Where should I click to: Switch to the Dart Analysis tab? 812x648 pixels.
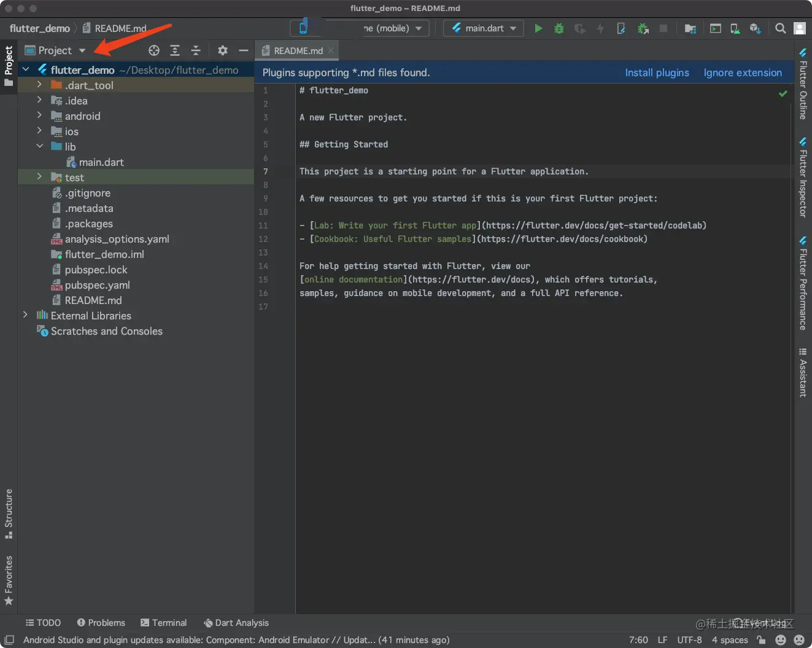tap(236, 623)
